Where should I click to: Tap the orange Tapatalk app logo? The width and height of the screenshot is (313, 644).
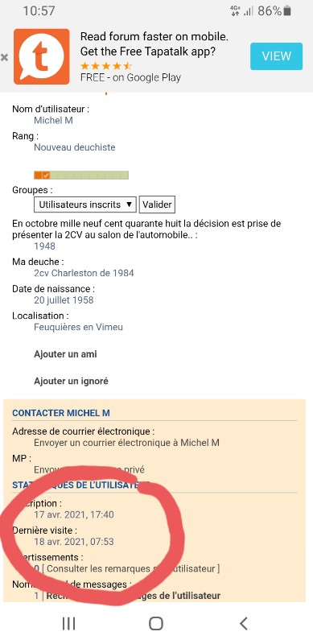[42, 56]
